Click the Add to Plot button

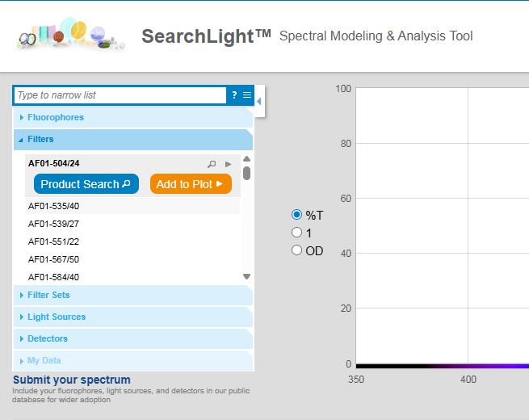click(191, 184)
